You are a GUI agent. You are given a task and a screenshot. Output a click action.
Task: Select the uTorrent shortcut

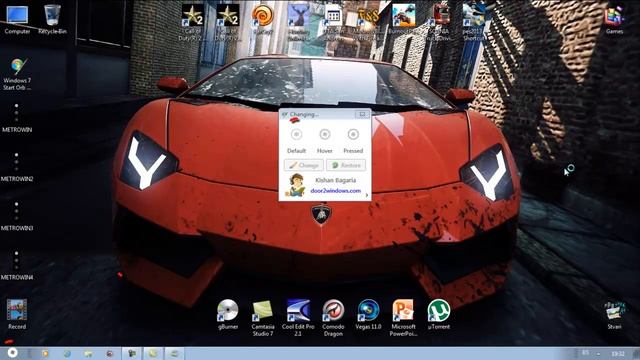click(x=439, y=313)
